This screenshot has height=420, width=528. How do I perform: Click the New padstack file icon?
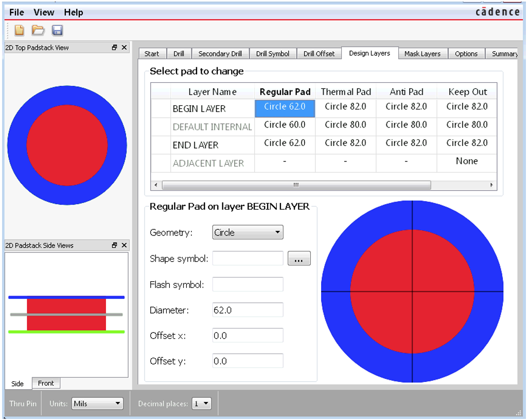(19, 30)
